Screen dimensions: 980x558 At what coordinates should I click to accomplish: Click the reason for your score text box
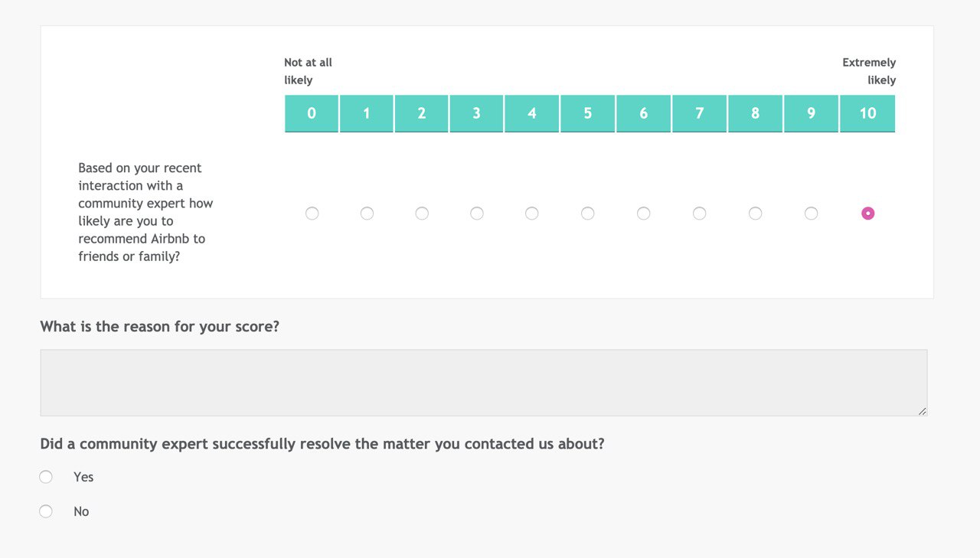point(484,383)
